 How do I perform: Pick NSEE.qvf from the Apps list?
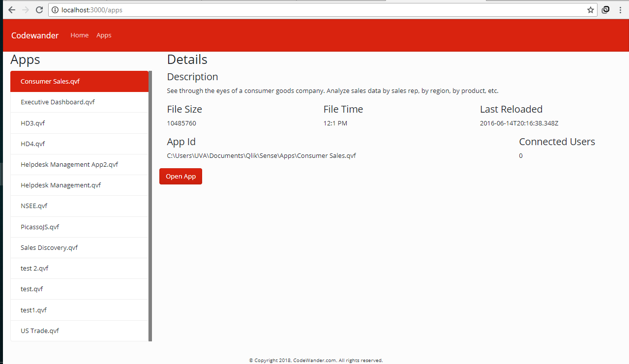[x=79, y=206]
